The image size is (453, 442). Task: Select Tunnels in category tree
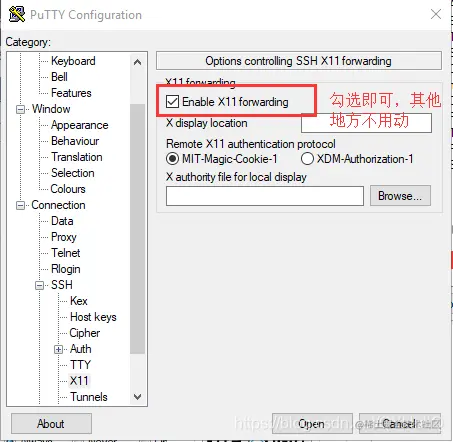click(x=89, y=397)
